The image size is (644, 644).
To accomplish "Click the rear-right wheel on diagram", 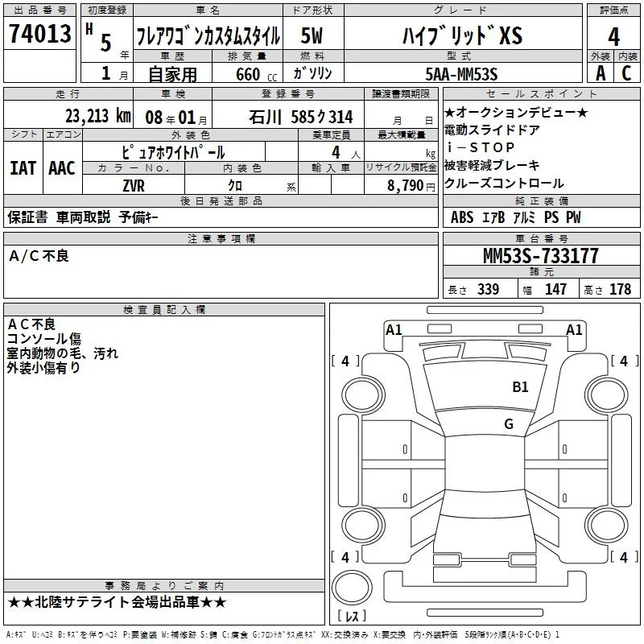I will (x=606, y=525).
